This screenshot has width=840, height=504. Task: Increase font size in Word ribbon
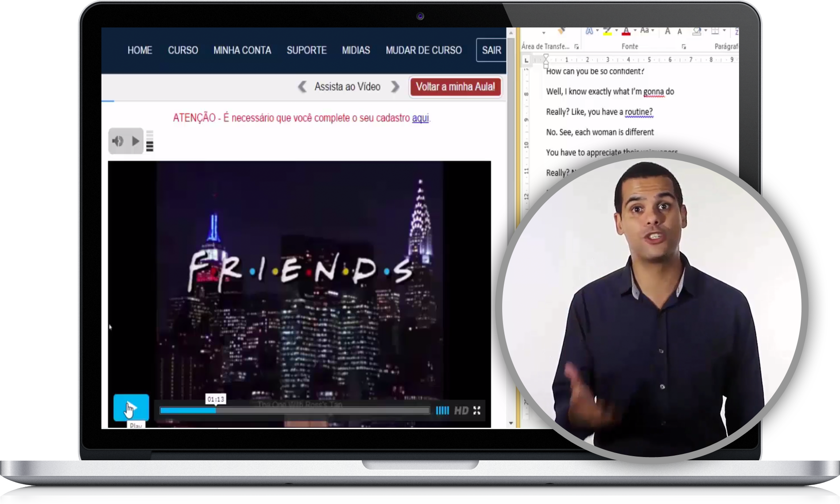pyautogui.click(x=668, y=31)
